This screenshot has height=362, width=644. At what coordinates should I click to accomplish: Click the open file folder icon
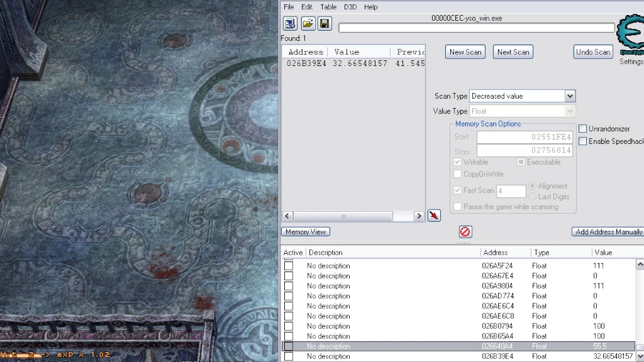coord(307,24)
